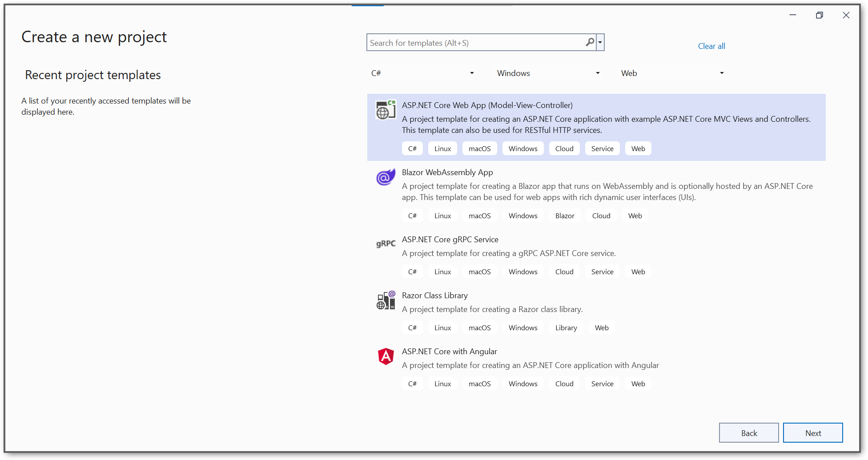This screenshot has width=868, height=460.
Task: Select Blazor WebAssembly App template title
Action: (x=447, y=172)
